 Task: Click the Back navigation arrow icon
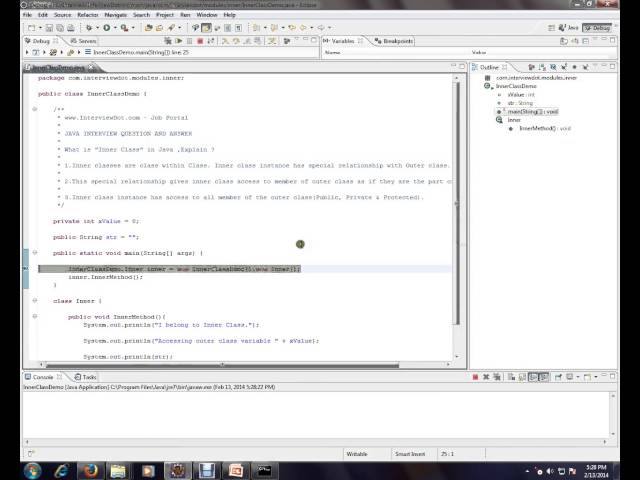click(x=303, y=28)
